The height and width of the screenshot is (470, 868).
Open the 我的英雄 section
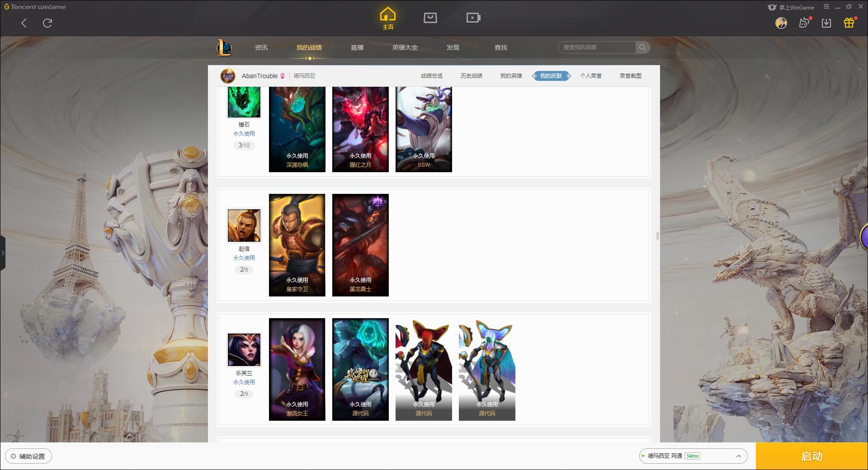coord(511,76)
